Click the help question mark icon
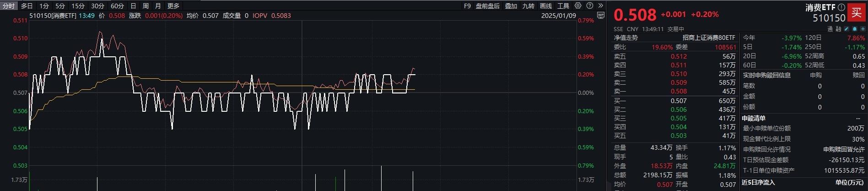The image size is (868, 191). [590, 6]
